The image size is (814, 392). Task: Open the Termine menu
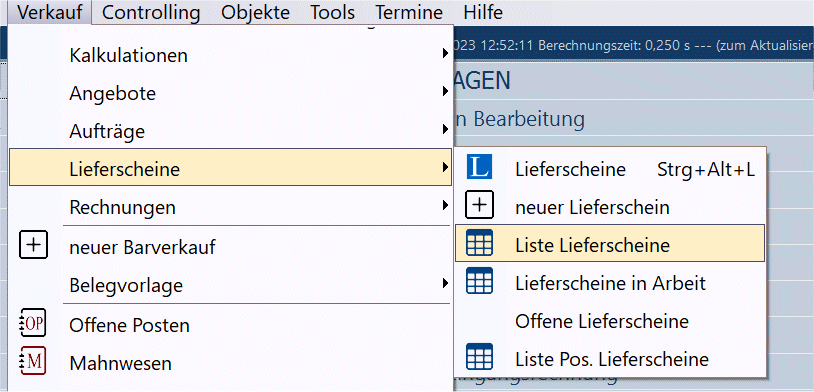coord(409,12)
